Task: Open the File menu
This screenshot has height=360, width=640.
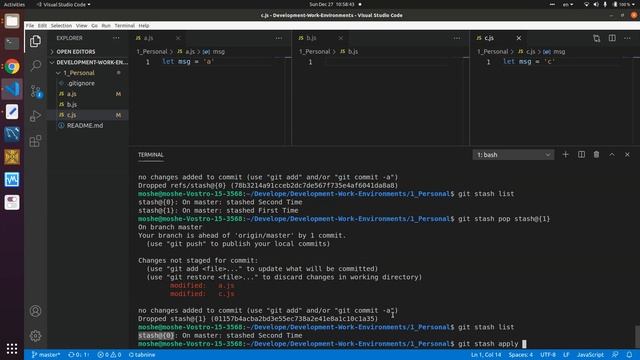Action: 30,25
